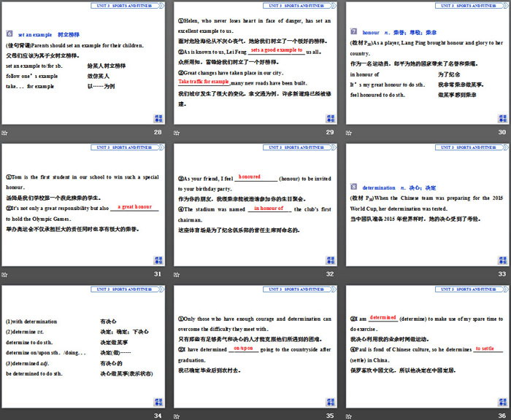Click the blue corner button on slide 28
This screenshot has height=420, width=511.
[x=158, y=118]
